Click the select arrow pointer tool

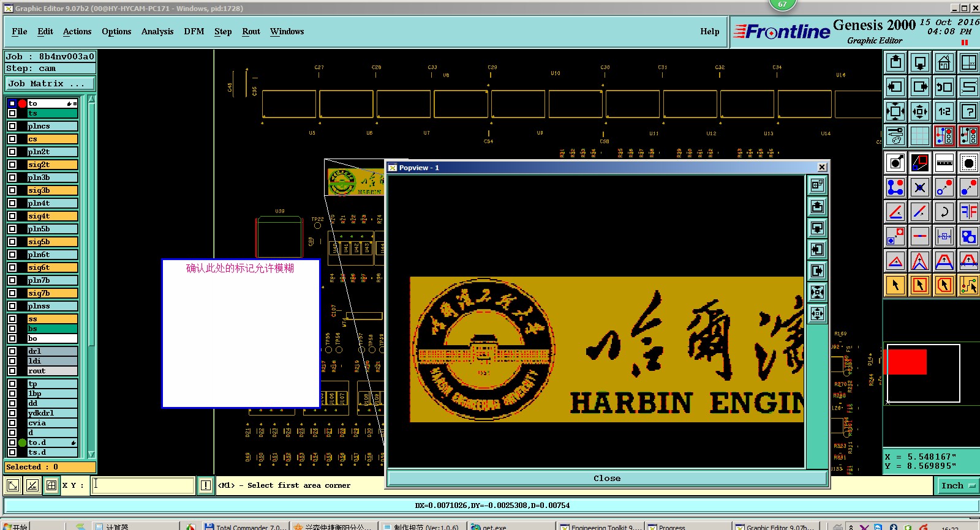(895, 285)
